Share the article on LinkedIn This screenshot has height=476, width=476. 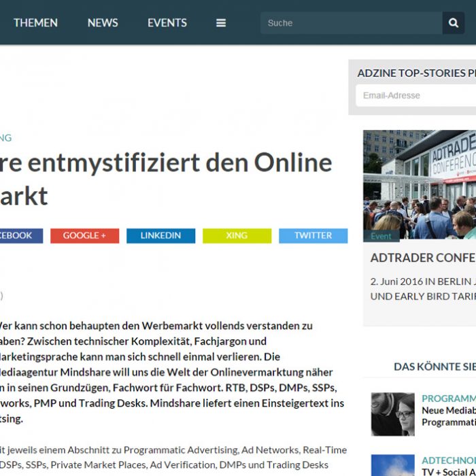point(160,235)
